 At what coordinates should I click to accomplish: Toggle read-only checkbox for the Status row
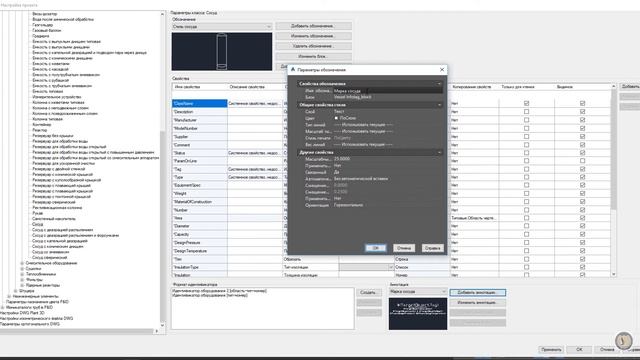(526, 153)
